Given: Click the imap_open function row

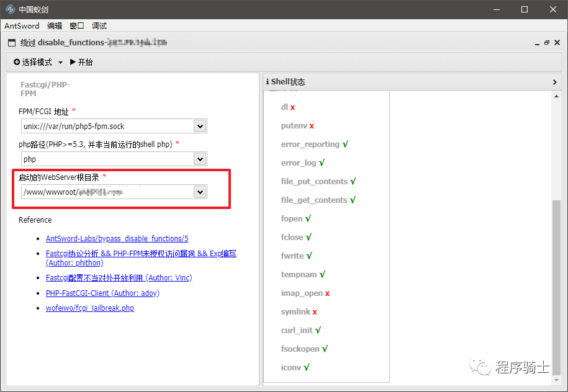Looking at the screenshot, I should click(x=305, y=293).
